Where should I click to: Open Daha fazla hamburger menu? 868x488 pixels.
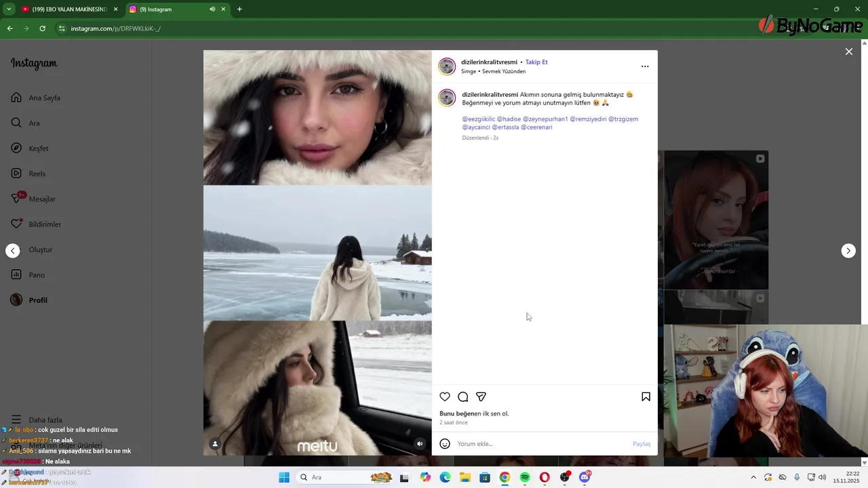(x=37, y=420)
